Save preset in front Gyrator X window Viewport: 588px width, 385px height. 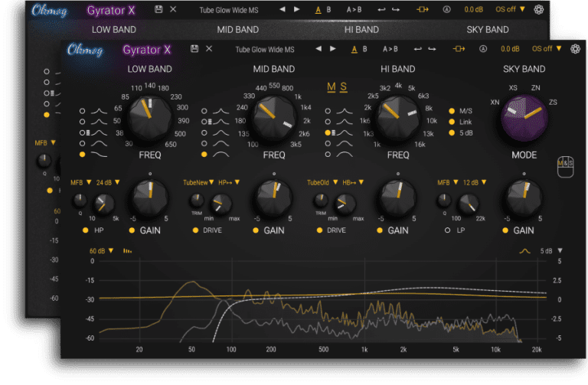pos(194,49)
